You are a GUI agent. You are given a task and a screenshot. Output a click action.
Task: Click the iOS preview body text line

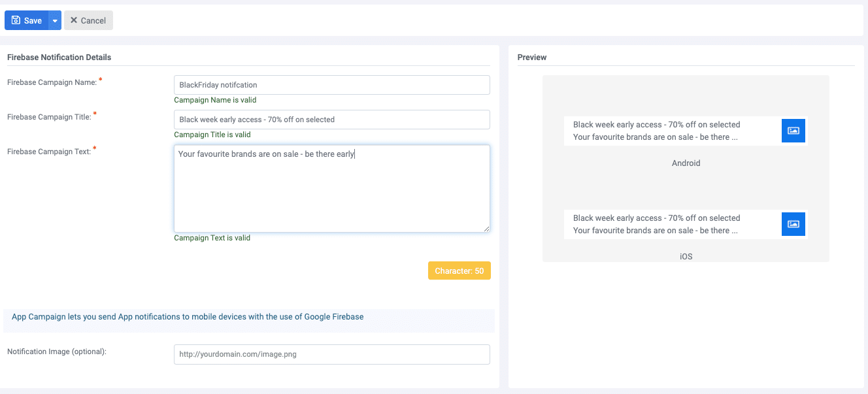(656, 231)
